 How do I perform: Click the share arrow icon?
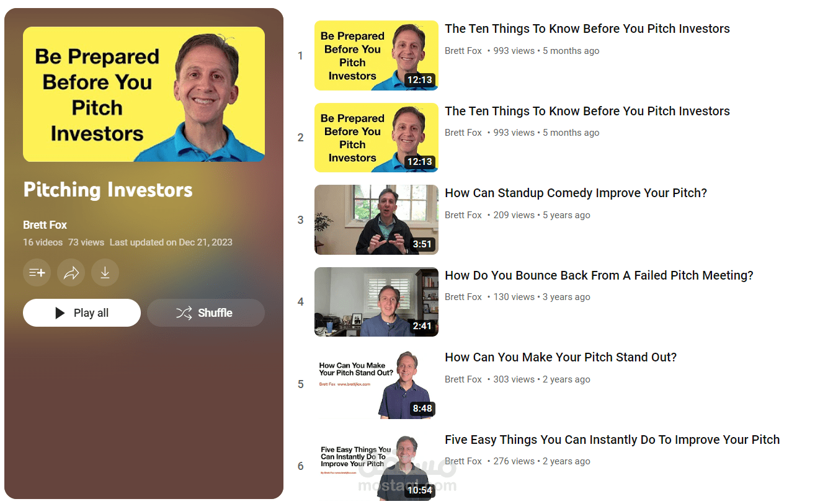click(71, 273)
